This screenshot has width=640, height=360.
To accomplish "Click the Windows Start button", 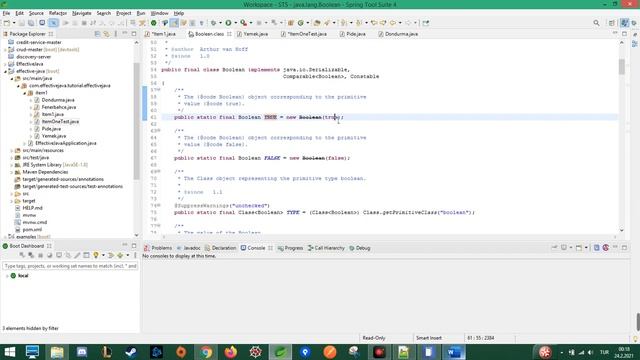I will pyautogui.click(x=9, y=352).
